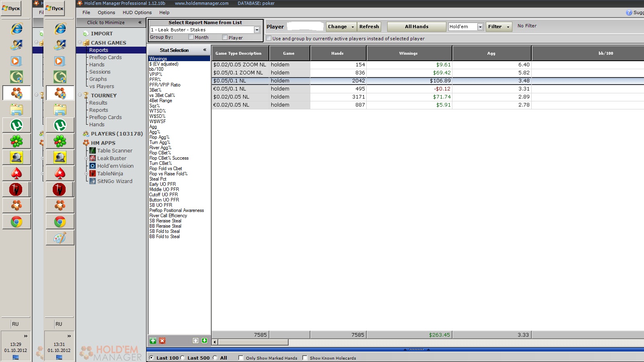644x362 pixels.
Task: Click the SitNGo Wizard icon
Action: pos(93,181)
